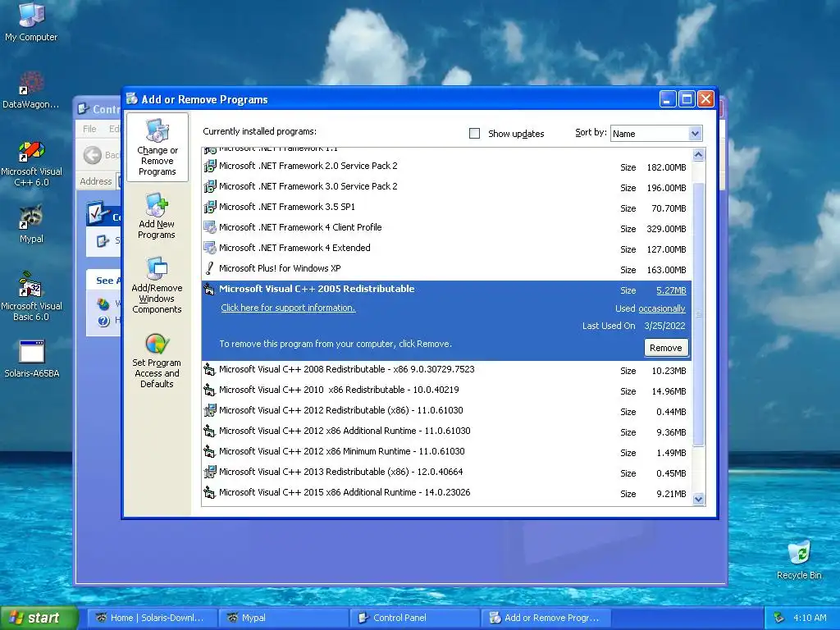The height and width of the screenshot is (630, 840).
Task: Click the Visual C++ 2013 Redistributable (x86) icon
Action: pyautogui.click(x=209, y=472)
